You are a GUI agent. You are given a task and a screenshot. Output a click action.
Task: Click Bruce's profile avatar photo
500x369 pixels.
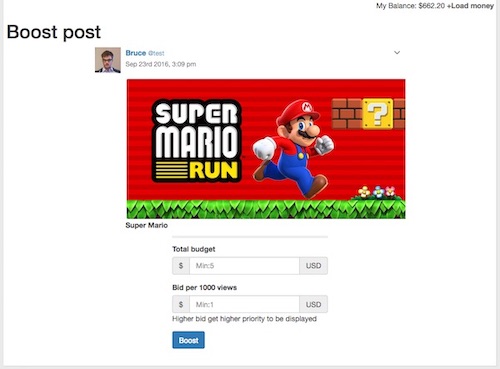coord(108,60)
